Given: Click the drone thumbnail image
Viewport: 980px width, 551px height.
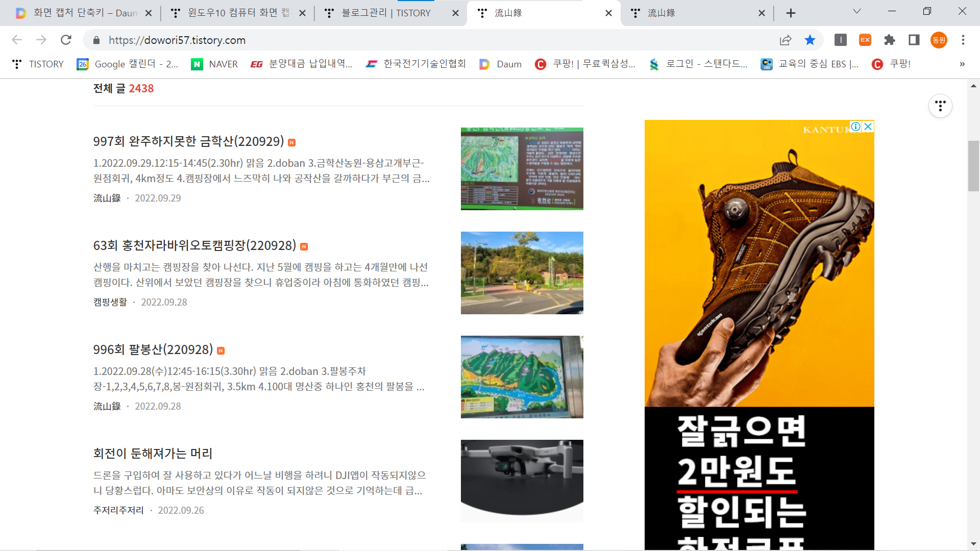Looking at the screenshot, I should [522, 481].
